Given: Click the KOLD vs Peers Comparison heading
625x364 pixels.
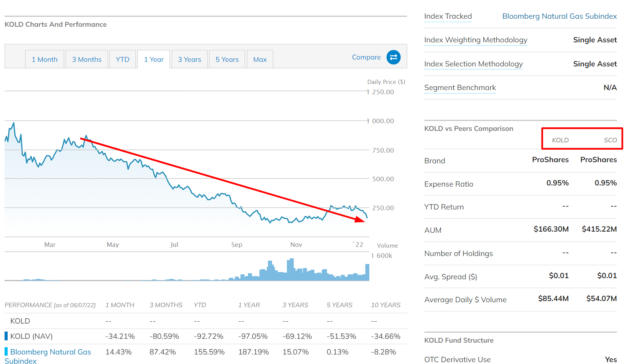Looking at the screenshot, I should coord(469,129).
